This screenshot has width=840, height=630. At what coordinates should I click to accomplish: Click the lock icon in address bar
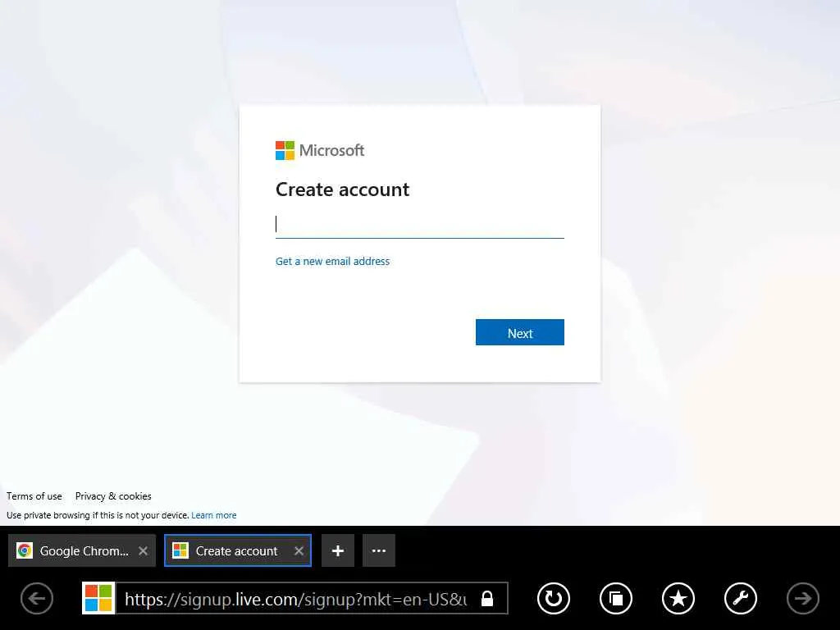tap(487, 598)
